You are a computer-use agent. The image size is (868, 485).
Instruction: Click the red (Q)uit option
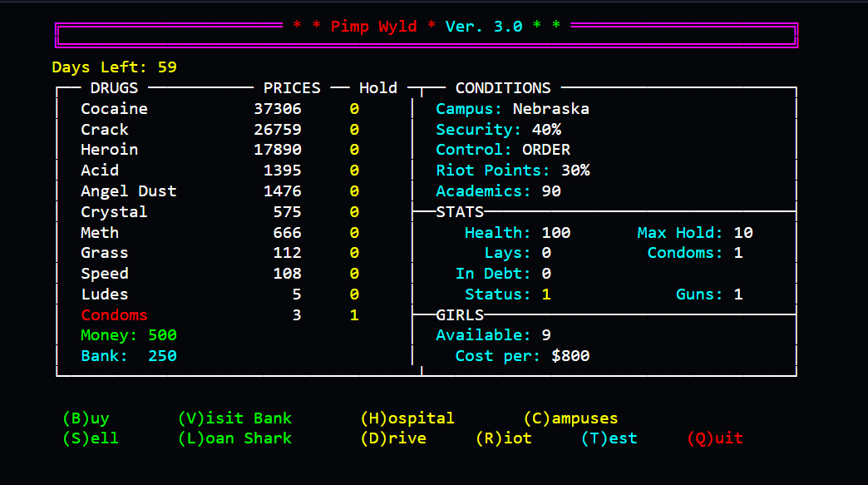(715, 438)
